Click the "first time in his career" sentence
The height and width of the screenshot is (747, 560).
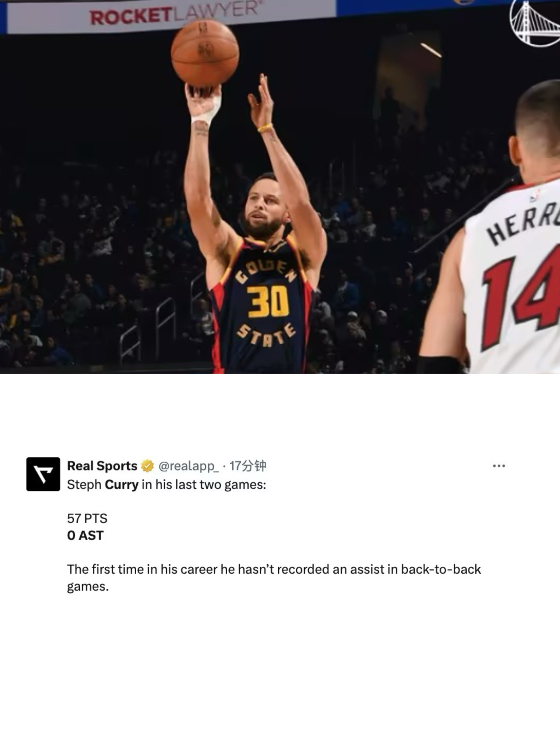click(274, 578)
